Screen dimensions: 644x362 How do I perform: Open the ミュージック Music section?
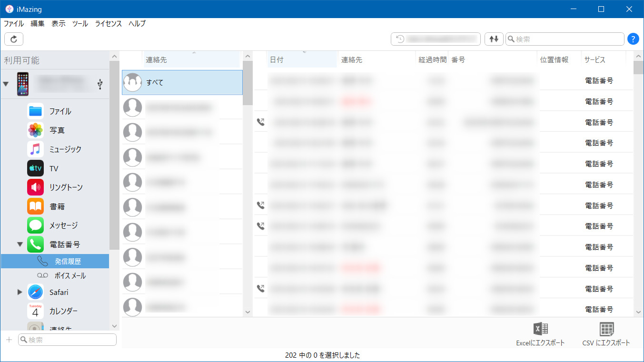coord(36,149)
